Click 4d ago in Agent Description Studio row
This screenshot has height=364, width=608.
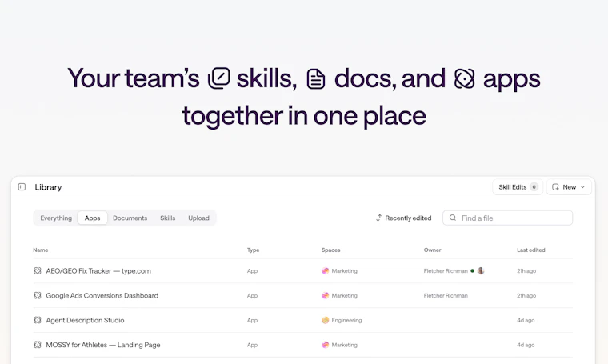point(526,320)
